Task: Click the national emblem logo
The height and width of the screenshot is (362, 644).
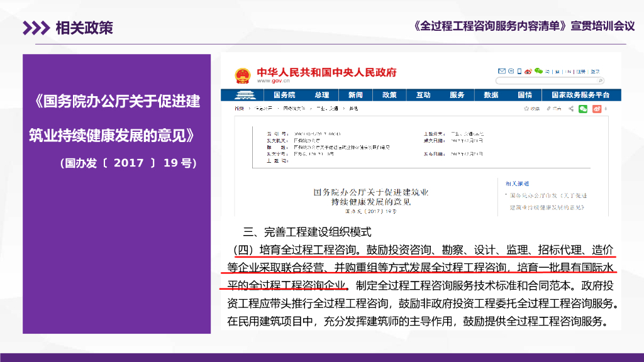Action: [243, 75]
